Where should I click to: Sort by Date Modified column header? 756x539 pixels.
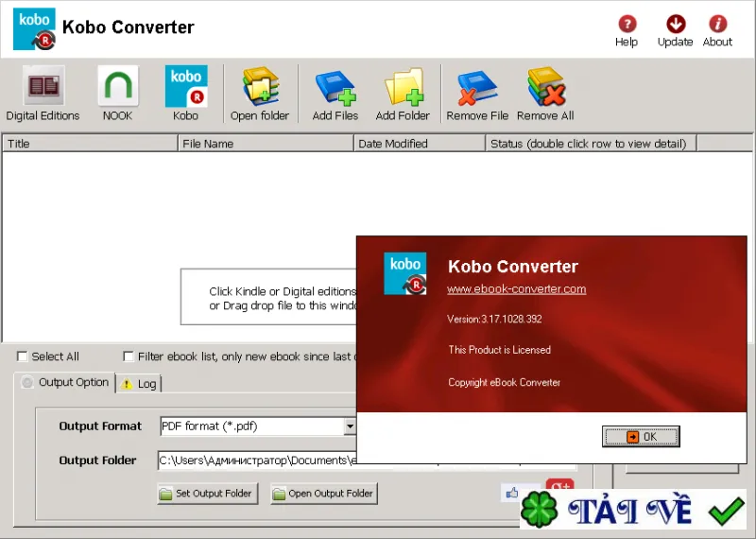[420, 144]
